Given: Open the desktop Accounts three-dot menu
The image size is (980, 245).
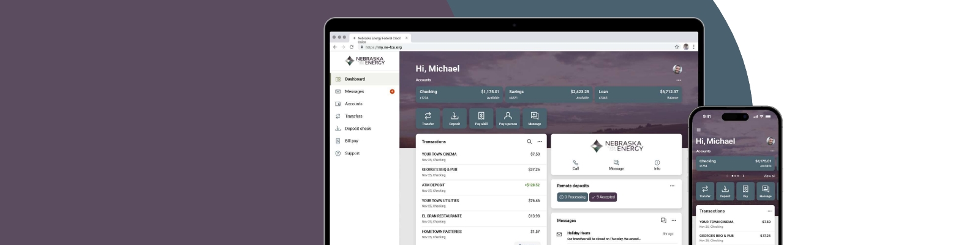Looking at the screenshot, I should tap(678, 80).
